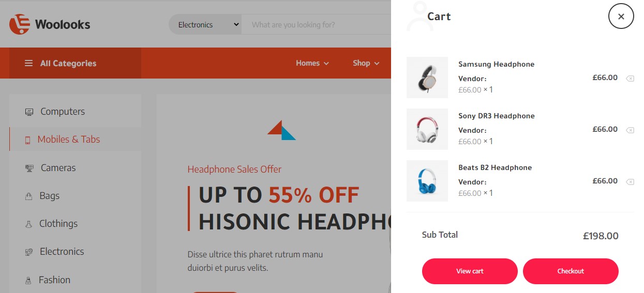Choose the Bags category icon
This screenshot has height=293, width=644.
click(29, 196)
